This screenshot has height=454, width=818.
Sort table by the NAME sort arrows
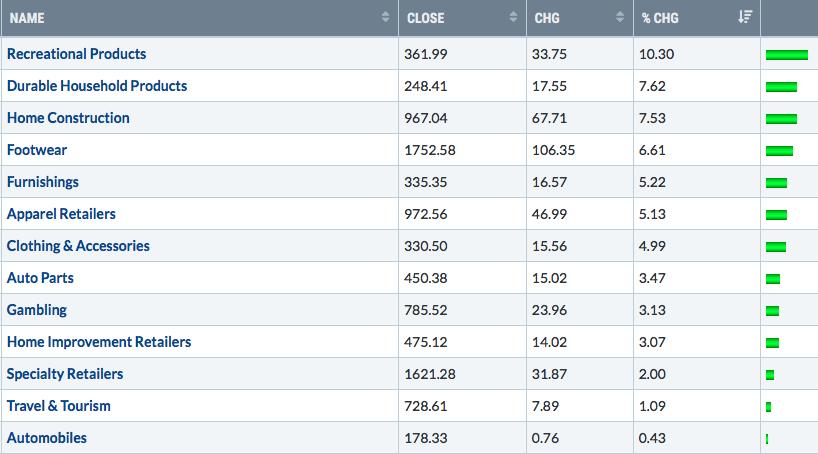[x=385, y=17]
